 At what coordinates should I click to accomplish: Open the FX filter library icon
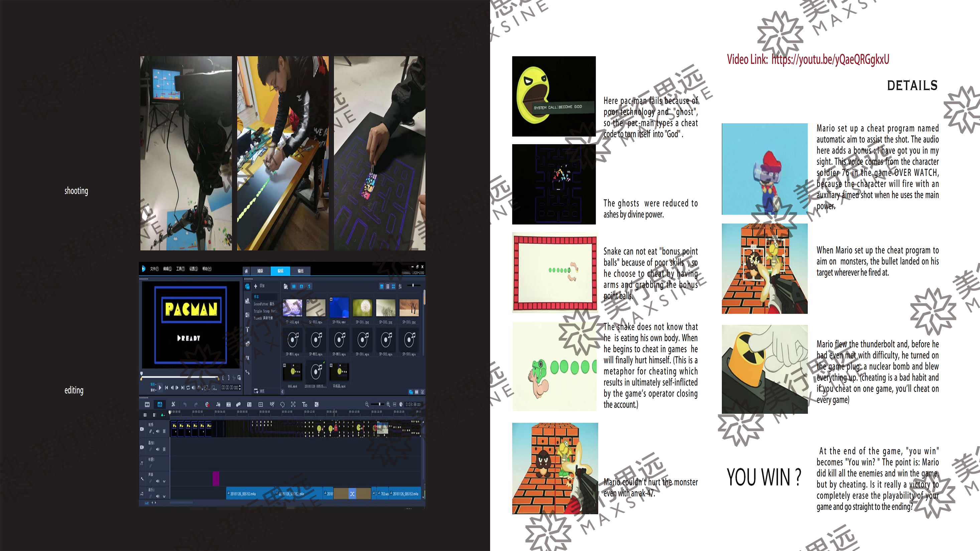[247, 358]
